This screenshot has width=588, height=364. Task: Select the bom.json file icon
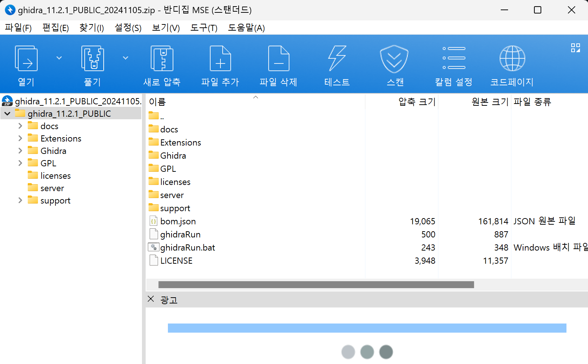(154, 221)
